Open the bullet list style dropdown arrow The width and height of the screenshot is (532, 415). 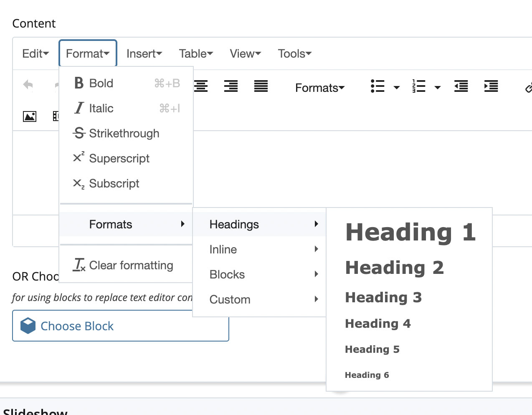point(397,88)
